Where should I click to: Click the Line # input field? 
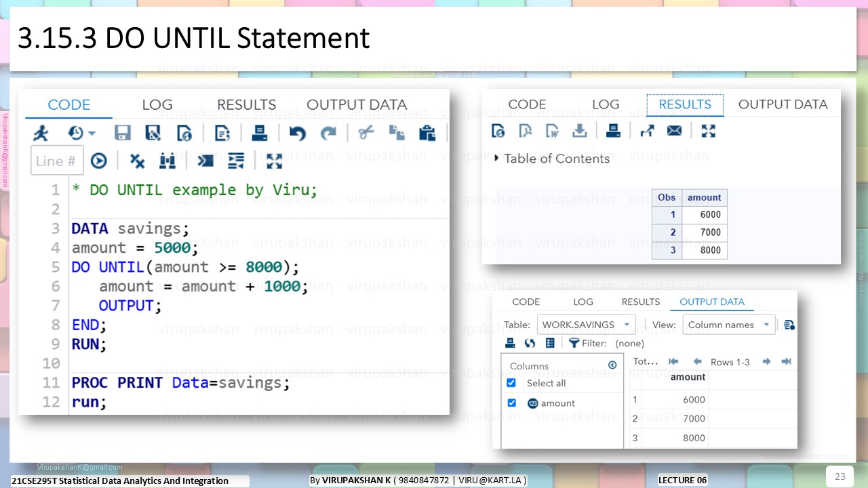coord(57,161)
